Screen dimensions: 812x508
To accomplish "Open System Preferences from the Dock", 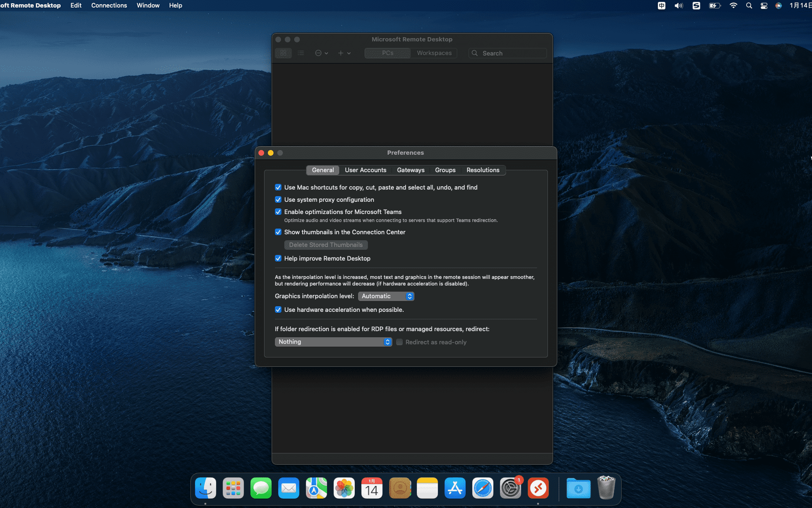I will tap(510, 488).
